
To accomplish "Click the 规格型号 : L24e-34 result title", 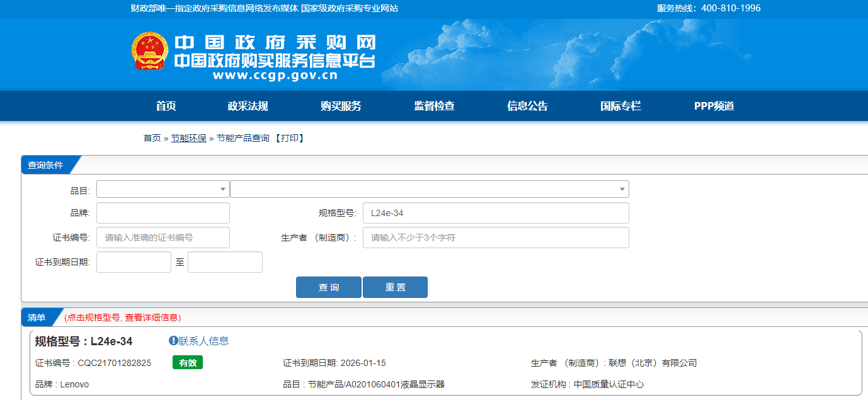I will pos(84,341).
